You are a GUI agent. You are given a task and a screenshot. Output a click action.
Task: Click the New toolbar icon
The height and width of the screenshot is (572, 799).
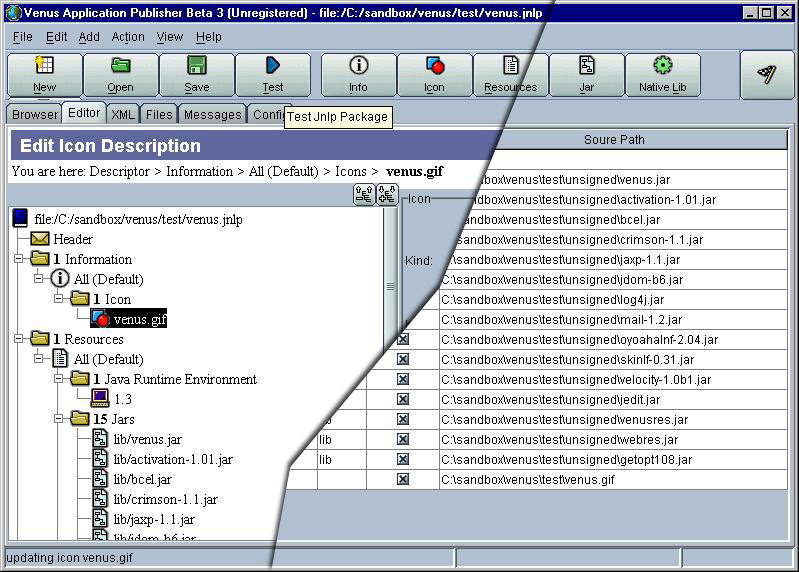pyautogui.click(x=44, y=74)
